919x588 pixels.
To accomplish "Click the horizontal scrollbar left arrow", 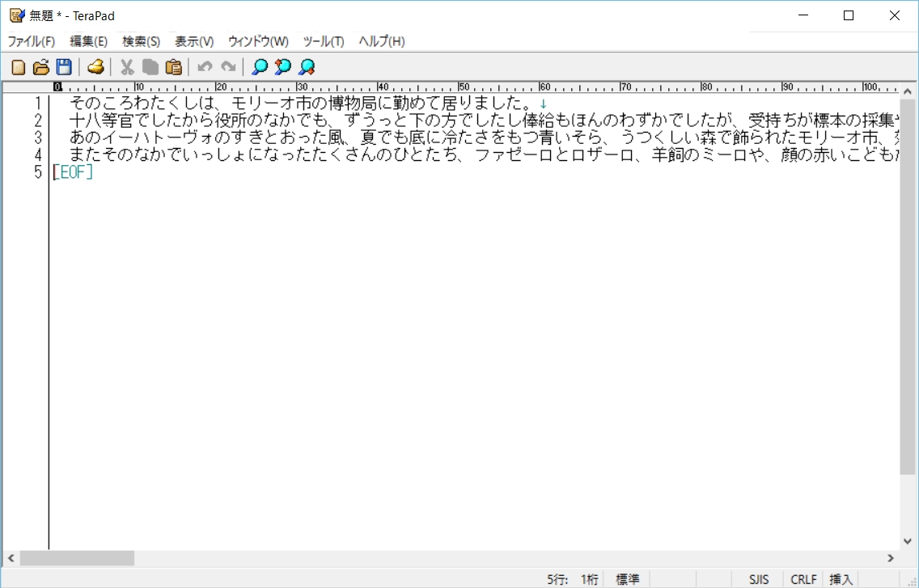I will pos(11,558).
